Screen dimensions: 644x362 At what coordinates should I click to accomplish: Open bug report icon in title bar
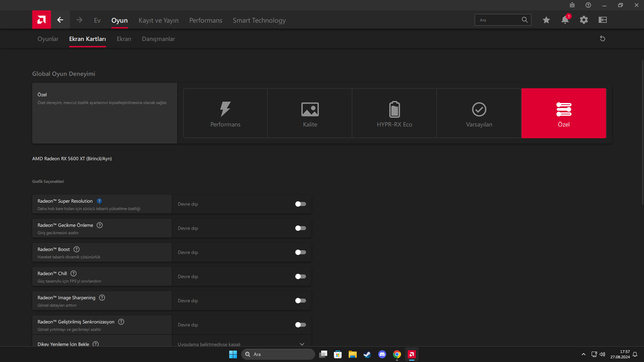572,5
